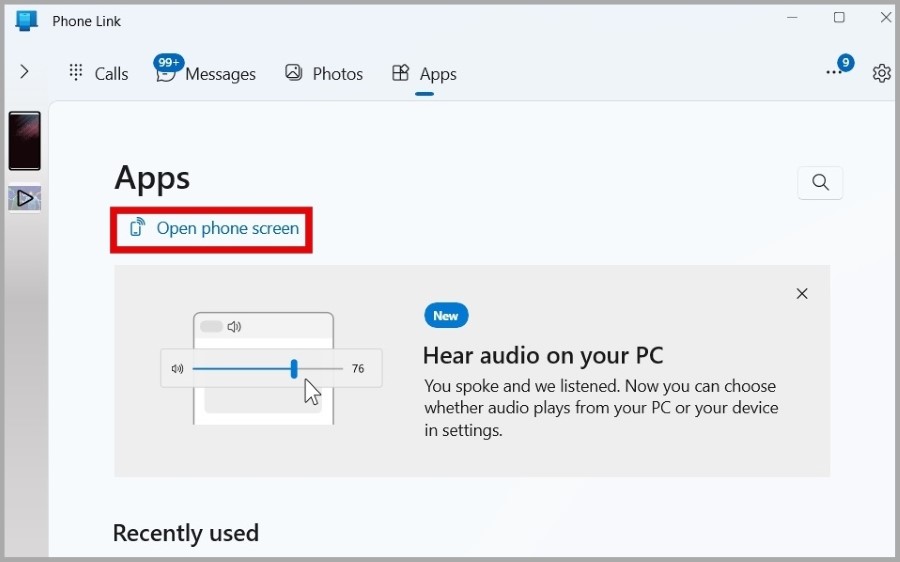This screenshot has height=562, width=900.
Task: Open the apps search button
Action: [x=820, y=183]
